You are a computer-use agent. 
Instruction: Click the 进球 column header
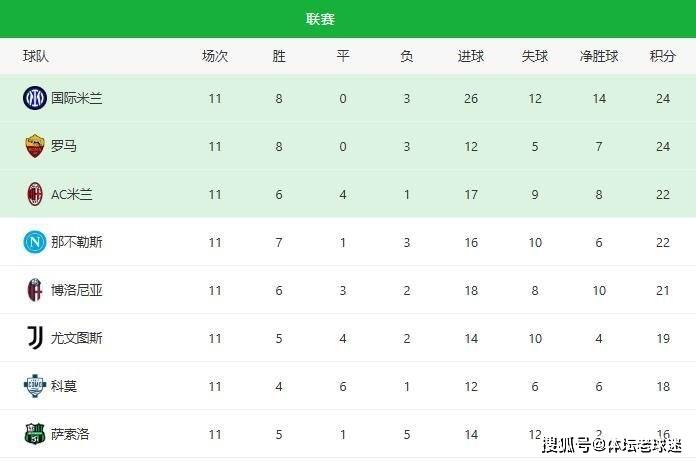pos(471,57)
